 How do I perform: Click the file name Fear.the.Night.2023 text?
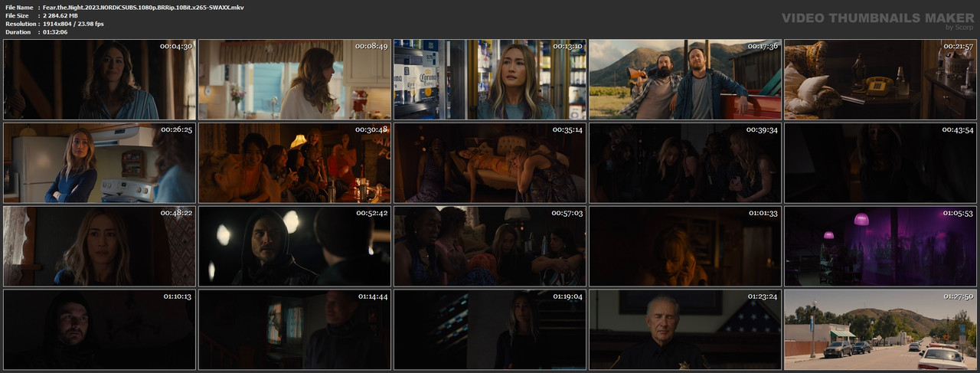(143, 7)
